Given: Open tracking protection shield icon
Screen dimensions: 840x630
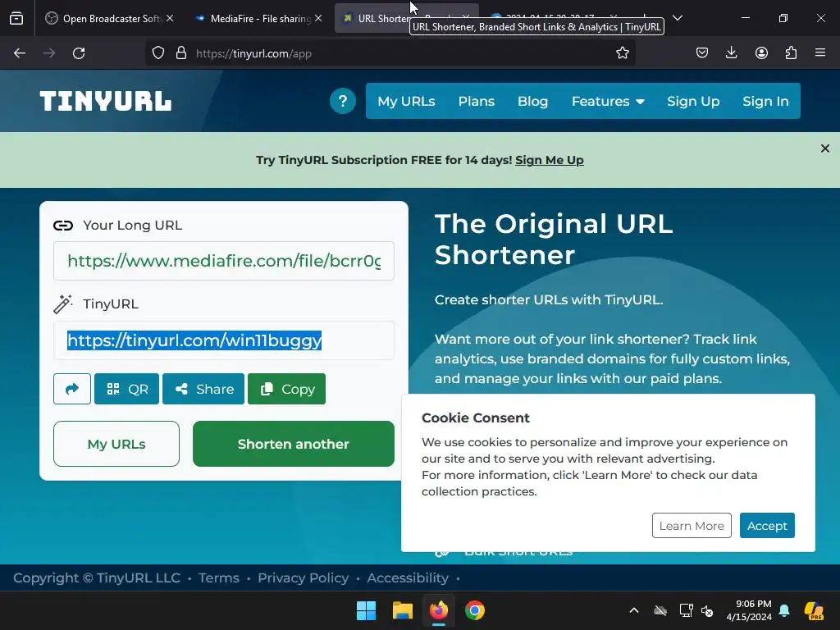Looking at the screenshot, I should [x=158, y=53].
